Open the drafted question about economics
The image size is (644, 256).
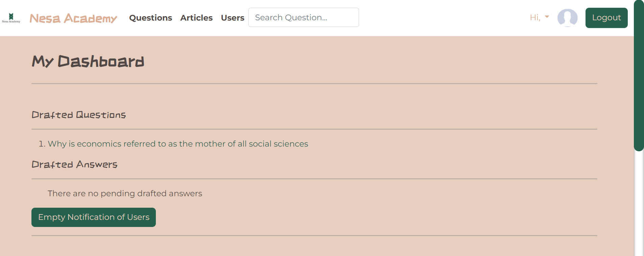(178, 144)
